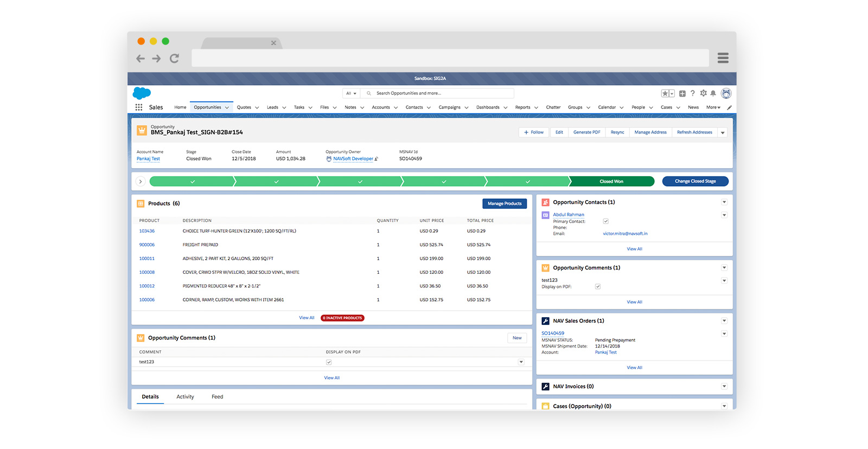Open the Notifications bell icon

(713, 93)
